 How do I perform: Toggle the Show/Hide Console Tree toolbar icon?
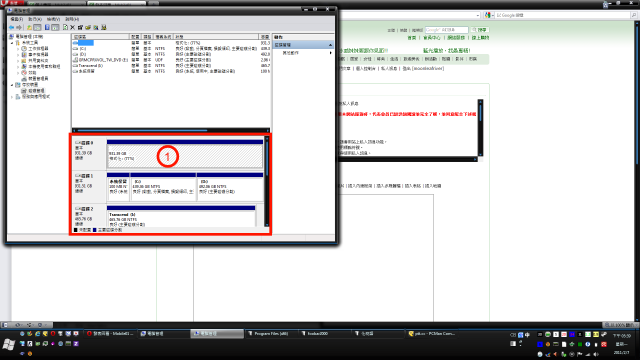coord(37,27)
